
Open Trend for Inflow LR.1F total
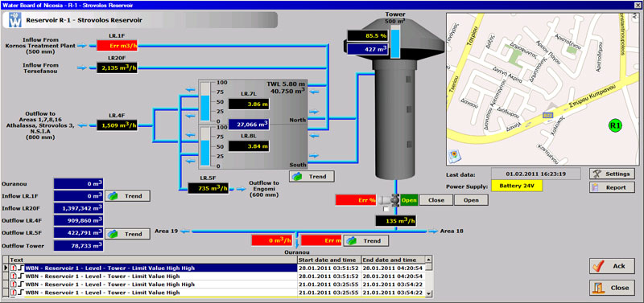(127, 196)
